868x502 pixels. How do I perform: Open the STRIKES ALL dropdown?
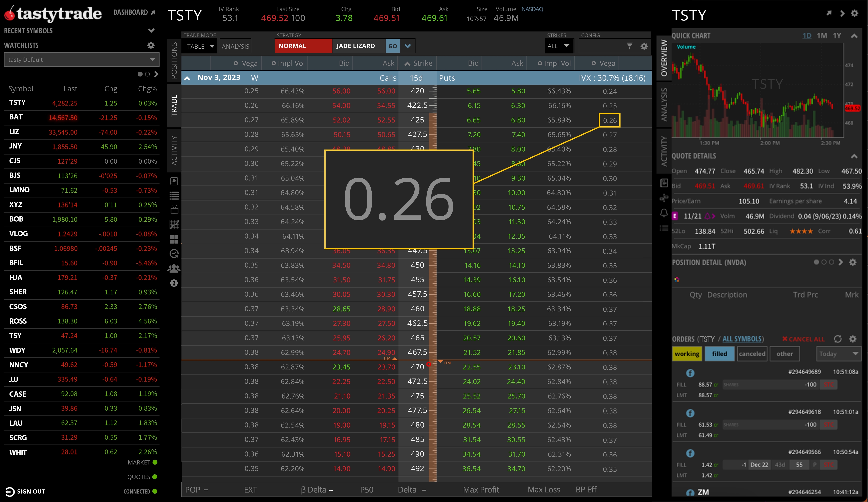coord(559,45)
